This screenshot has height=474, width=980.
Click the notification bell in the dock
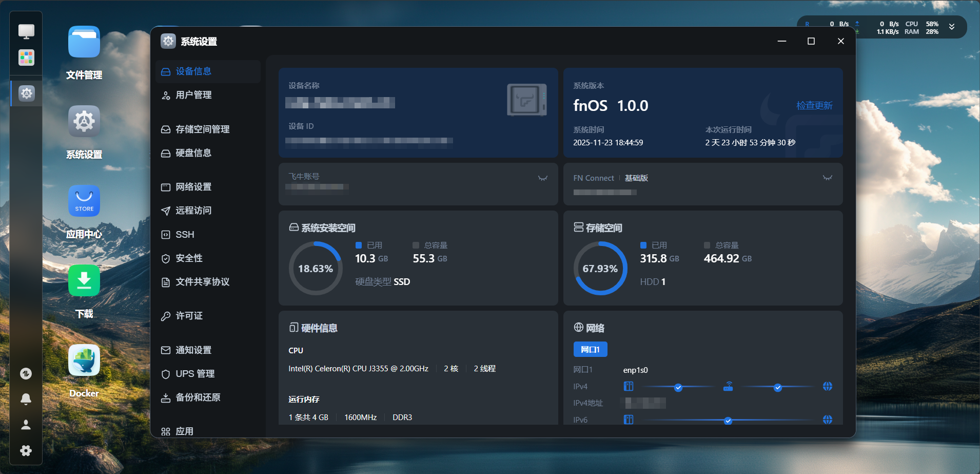(26, 399)
